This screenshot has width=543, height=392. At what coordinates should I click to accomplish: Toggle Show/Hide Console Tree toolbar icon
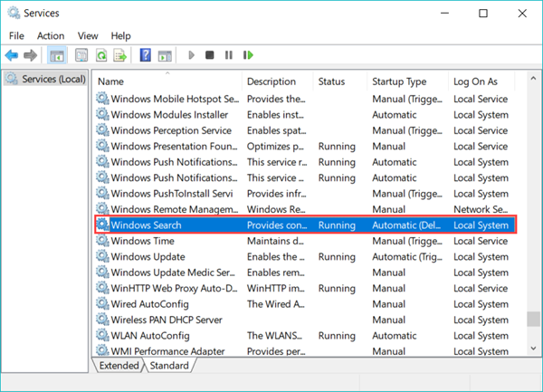(x=57, y=55)
